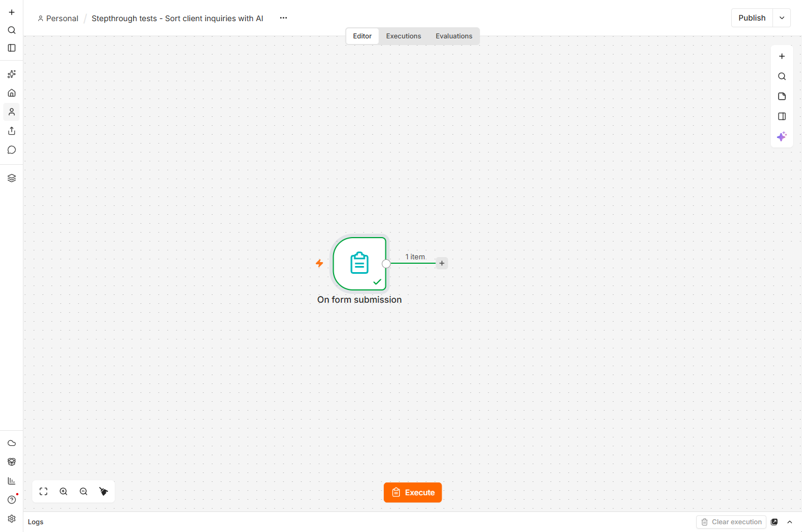Zoom in on the canvas
Viewport: 802px width, 532px height.
click(x=63, y=491)
